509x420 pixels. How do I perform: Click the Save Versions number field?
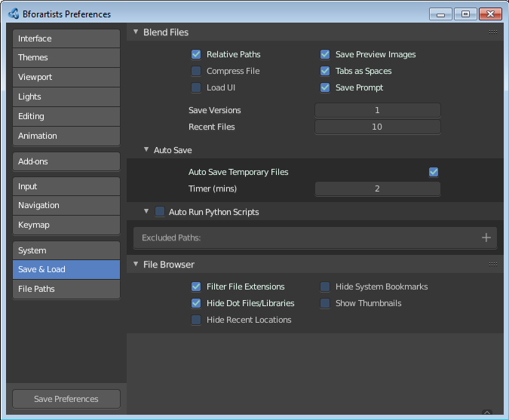click(378, 110)
